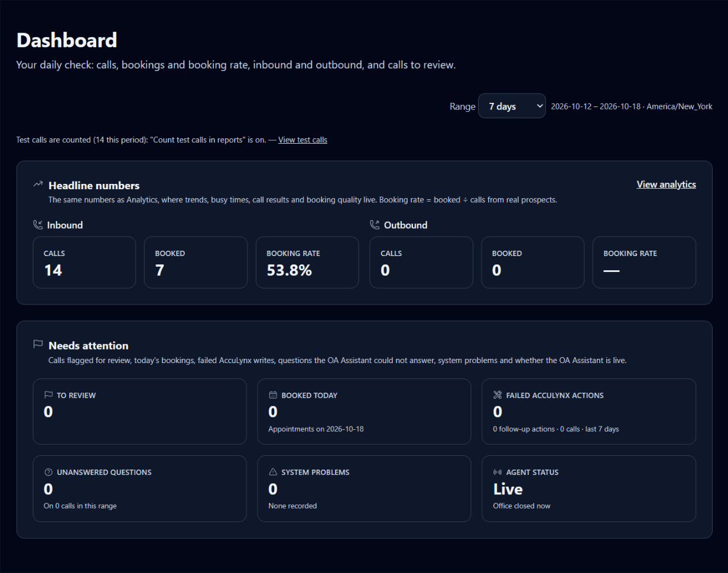This screenshot has height=573, width=728.
Task: Click the Outbound phone icon
Action: click(375, 225)
